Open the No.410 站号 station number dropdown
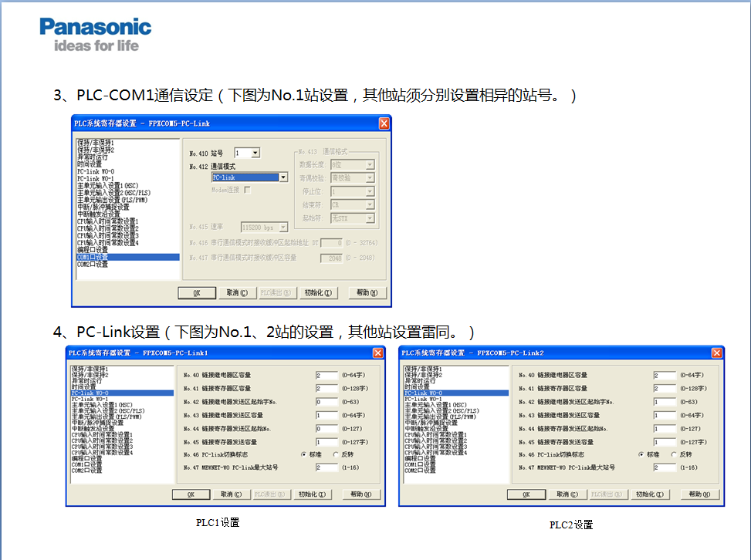 [255, 153]
